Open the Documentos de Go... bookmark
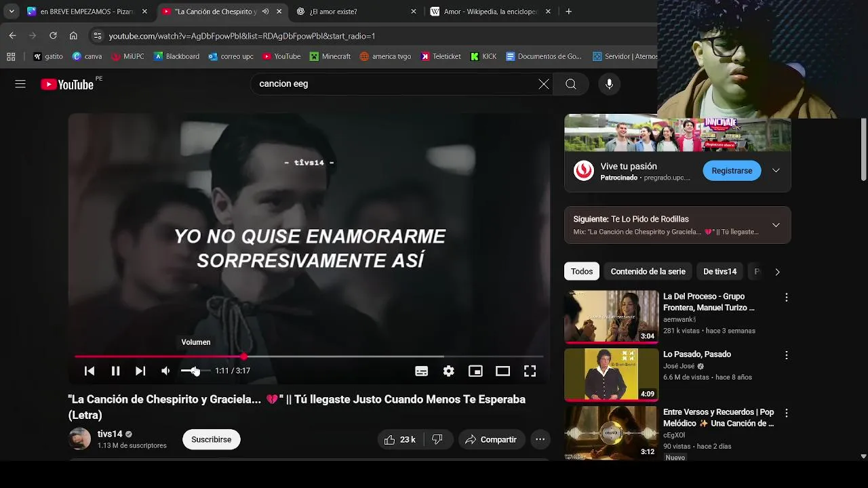 (x=544, y=56)
